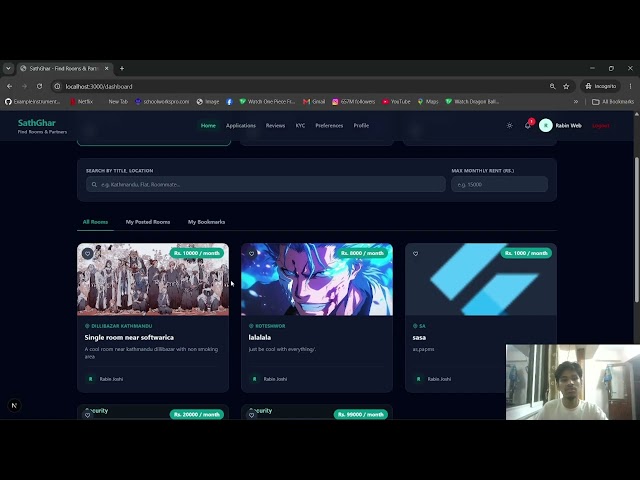Click Rabin Joshi on the softwarica card
The height and width of the screenshot is (480, 640).
point(111,379)
